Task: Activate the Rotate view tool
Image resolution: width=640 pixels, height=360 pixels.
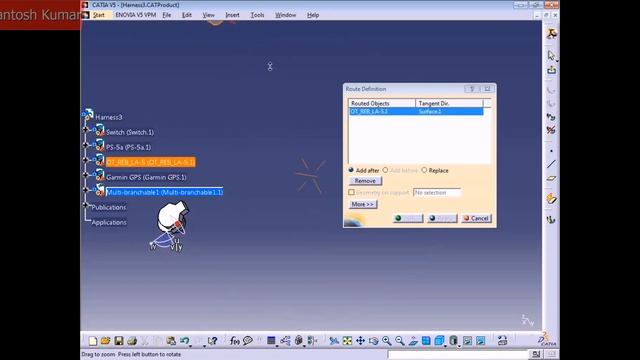Action: tap(373, 341)
